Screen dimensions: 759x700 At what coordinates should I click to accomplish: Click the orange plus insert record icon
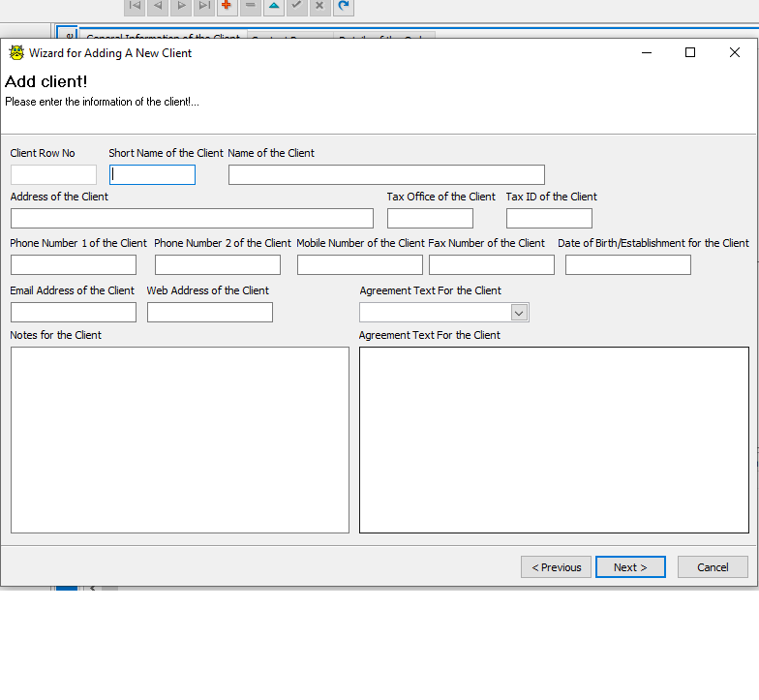coord(227,7)
